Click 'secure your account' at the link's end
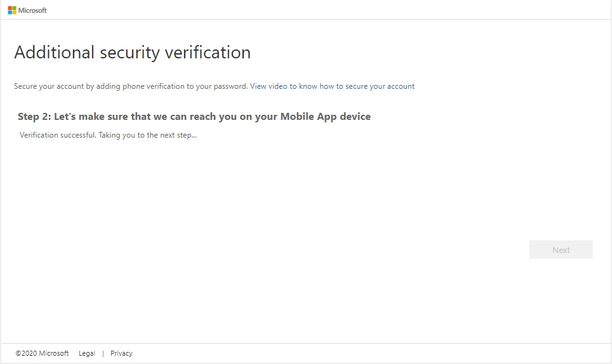612x364 pixels. (x=380, y=86)
